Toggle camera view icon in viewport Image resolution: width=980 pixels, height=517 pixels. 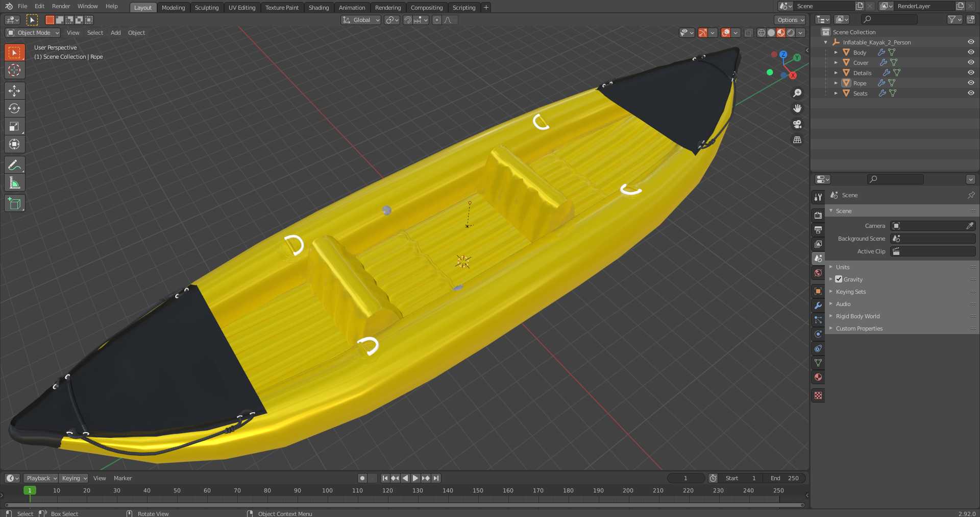pos(797,124)
